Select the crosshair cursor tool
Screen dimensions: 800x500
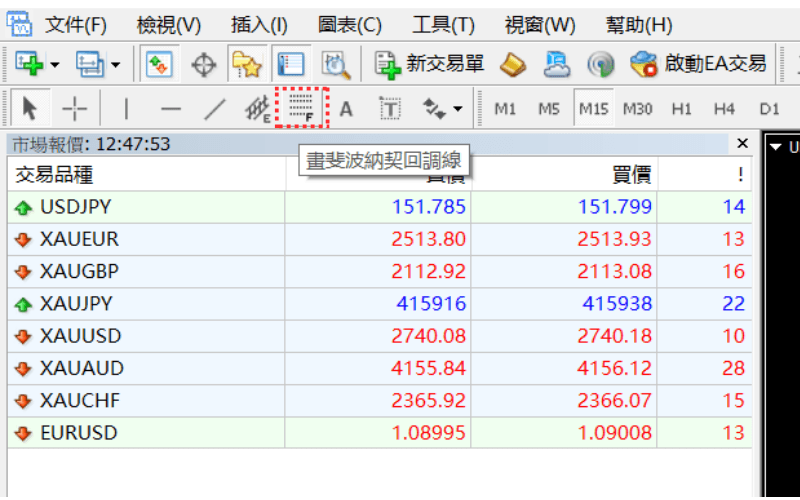(x=75, y=108)
